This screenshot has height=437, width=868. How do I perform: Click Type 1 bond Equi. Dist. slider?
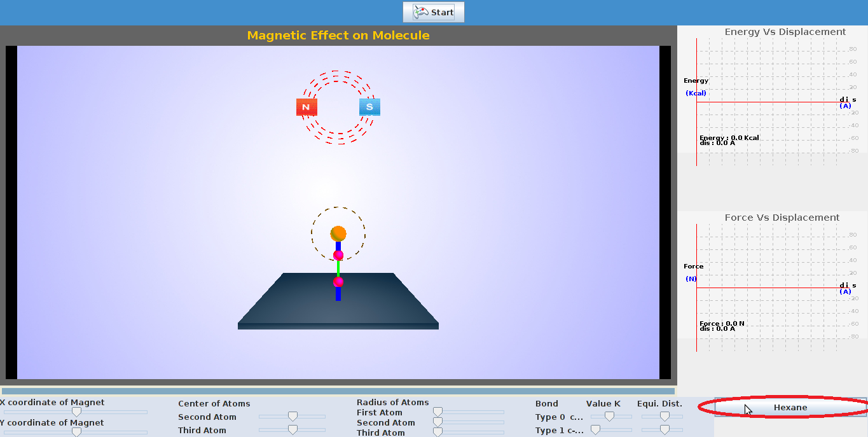click(665, 430)
